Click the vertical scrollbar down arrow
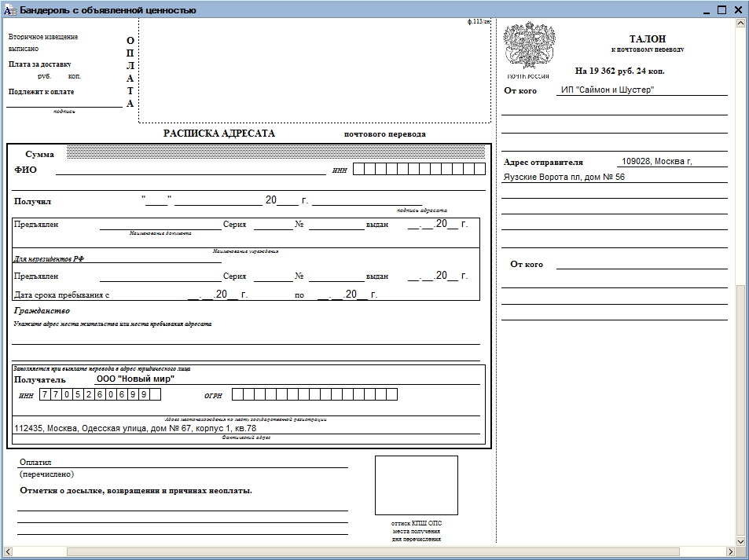 740,542
